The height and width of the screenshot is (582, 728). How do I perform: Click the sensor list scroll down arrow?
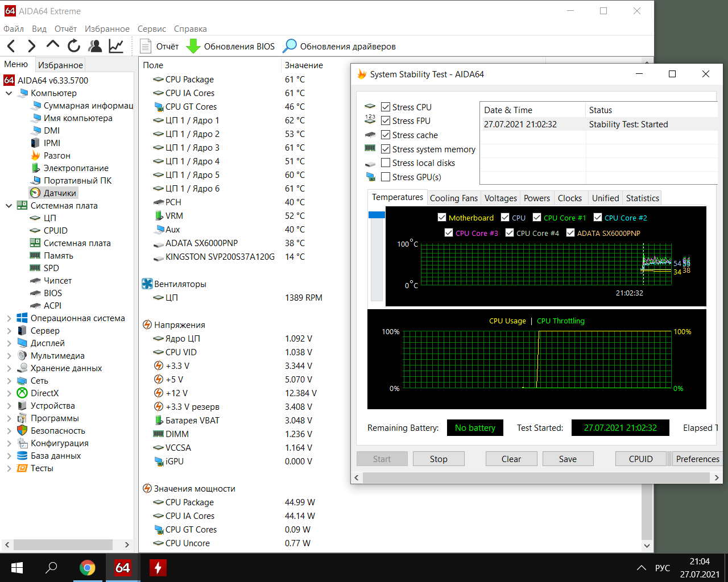coord(647,545)
